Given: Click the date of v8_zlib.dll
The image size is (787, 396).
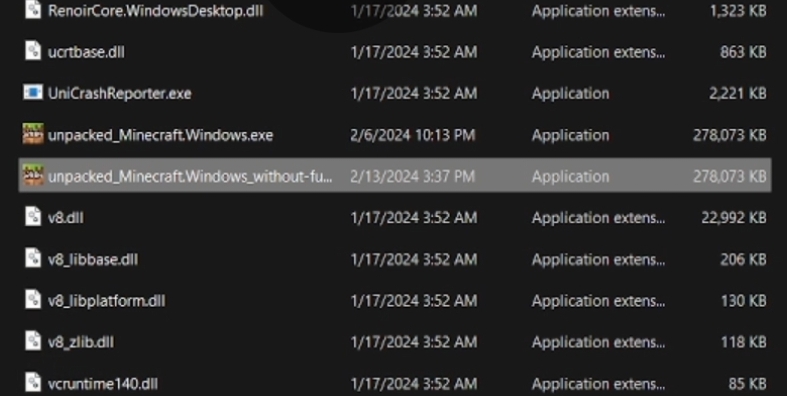Looking at the screenshot, I should coord(414,342).
